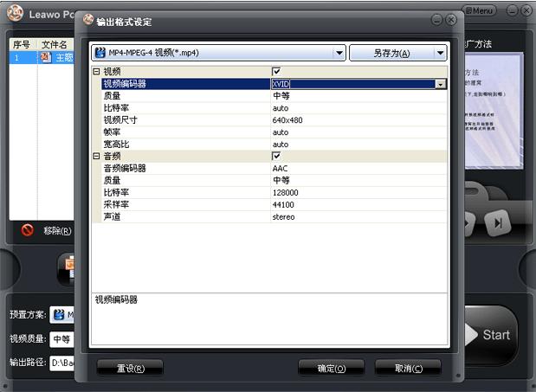
Task: Open the XVID video encoder dropdown
Action: click(441, 84)
